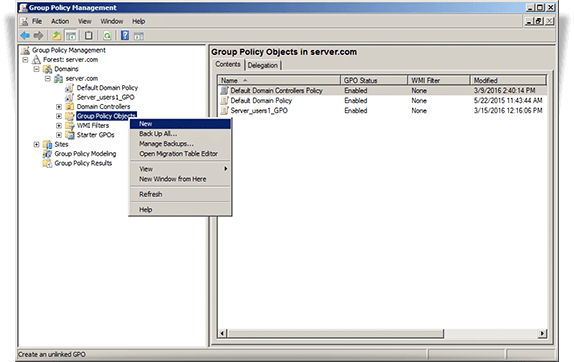Click the Starter GPOs folder icon
Image resolution: width=574 pixels, height=362 pixels.
click(70, 135)
